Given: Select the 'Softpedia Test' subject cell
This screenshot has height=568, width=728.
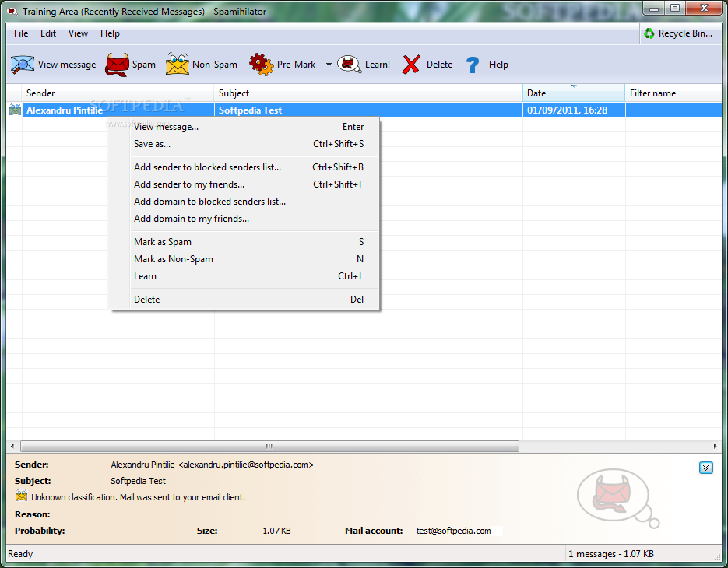Looking at the screenshot, I should pos(368,110).
